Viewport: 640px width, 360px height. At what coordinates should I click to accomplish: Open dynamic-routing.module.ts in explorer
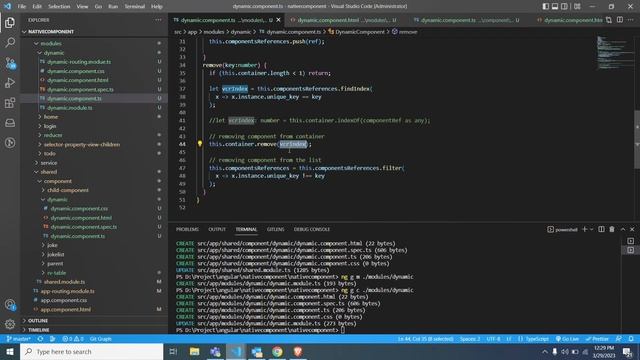pyautogui.click(x=79, y=62)
